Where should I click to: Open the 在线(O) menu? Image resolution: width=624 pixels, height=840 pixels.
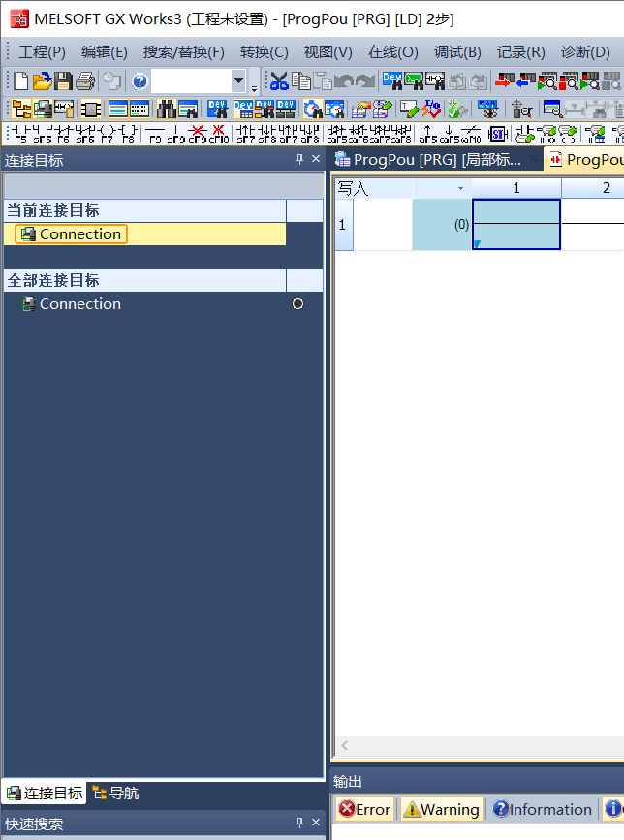392,52
